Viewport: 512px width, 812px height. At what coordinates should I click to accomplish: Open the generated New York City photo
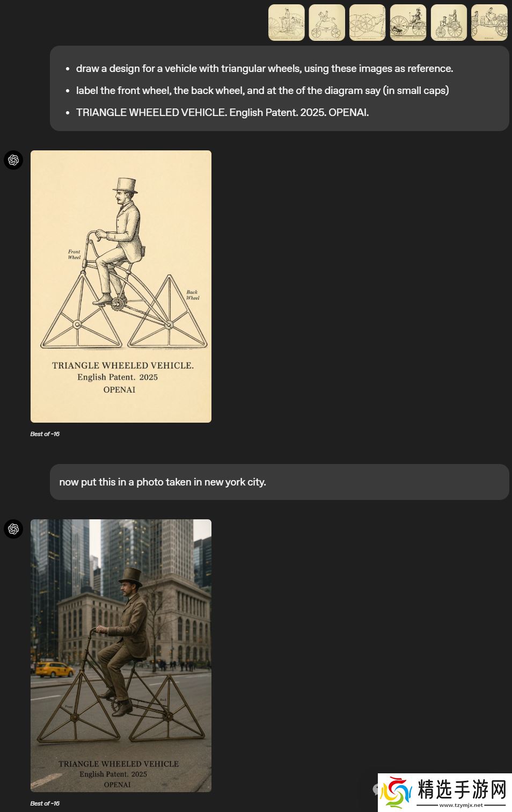tap(121, 655)
